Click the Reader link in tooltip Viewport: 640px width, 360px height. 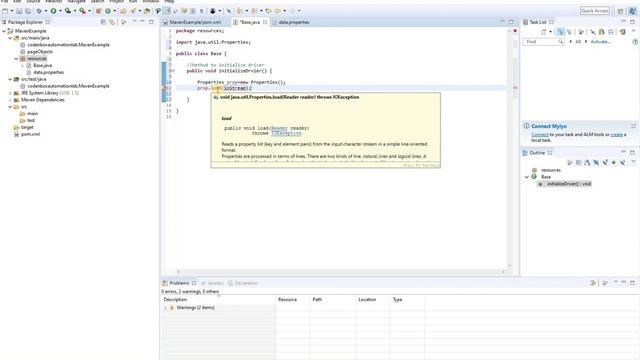click(x=279, y=128)
